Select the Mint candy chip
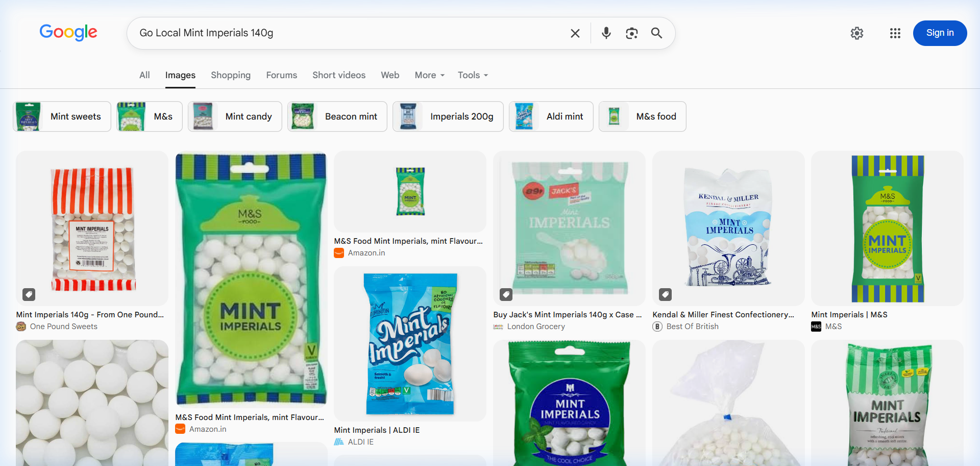 coord(235,116)
